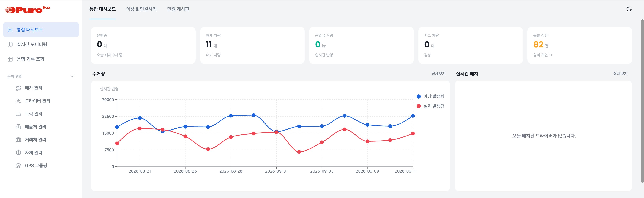Toggle the 예상 발생량 legend series
Image resolution: width=644 pixels, height=198 pixels.
coord(430,96)
